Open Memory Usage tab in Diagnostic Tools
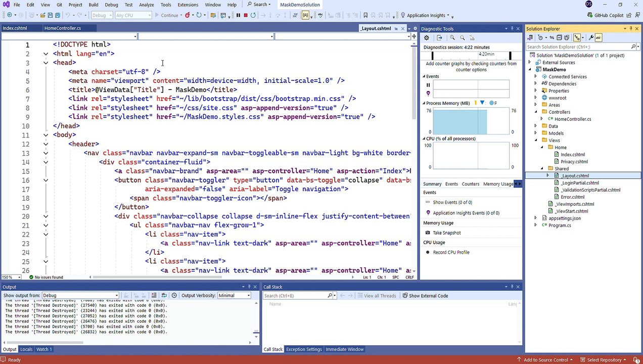The image size is (643, 364). pos(498,184)
